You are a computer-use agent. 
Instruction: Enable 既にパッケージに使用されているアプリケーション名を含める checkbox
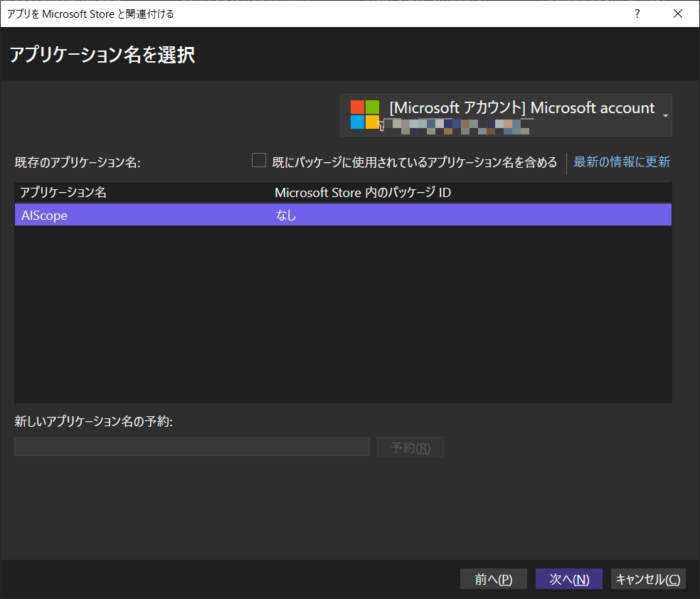coord(259,161)
